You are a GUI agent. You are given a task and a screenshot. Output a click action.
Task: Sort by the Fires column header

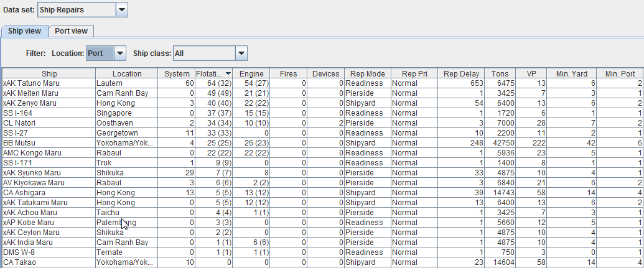coord(288,73)
